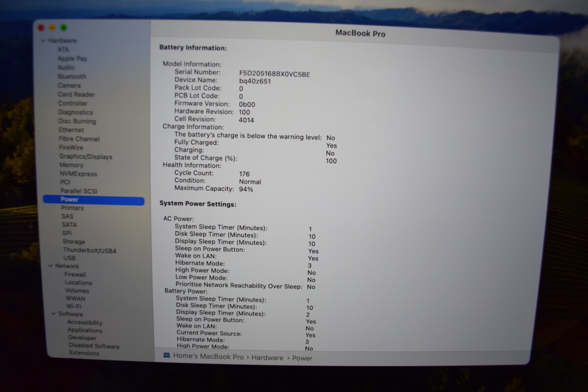The image size is (588, 392).
Task: Open Diagnostics in the sidebar
Action: pos(75,112)
